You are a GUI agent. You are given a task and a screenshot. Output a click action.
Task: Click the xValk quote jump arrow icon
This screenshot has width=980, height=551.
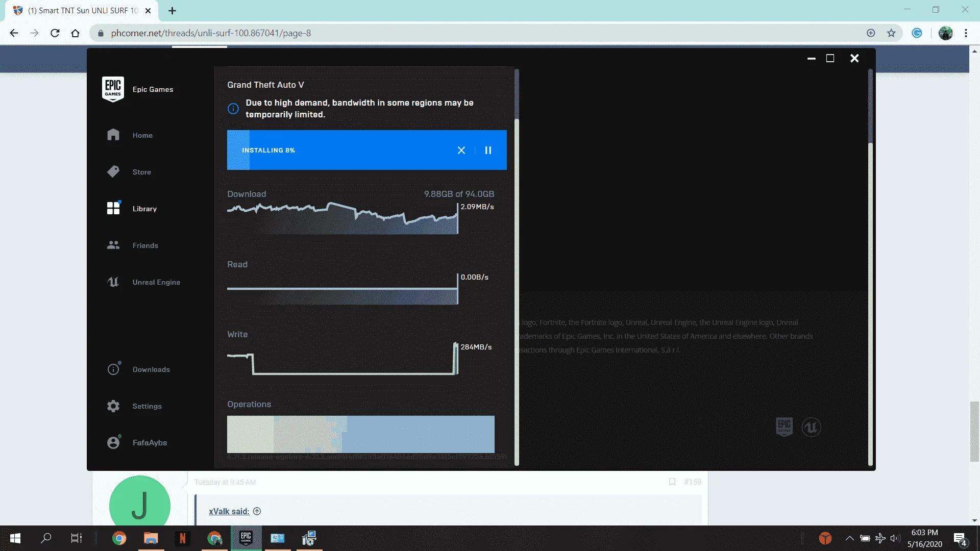pos(257,511)
